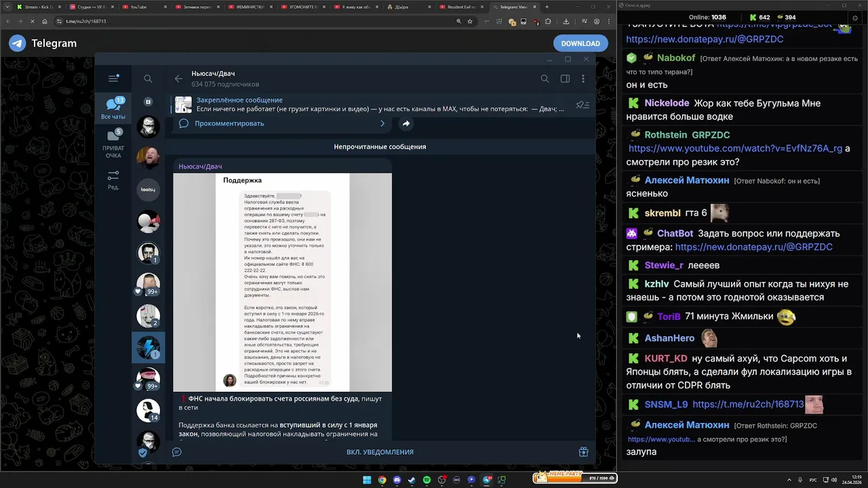Viewport: 868px width, 488px height.
Task: Open the browser downloads icon
Action: click(566, 21)
